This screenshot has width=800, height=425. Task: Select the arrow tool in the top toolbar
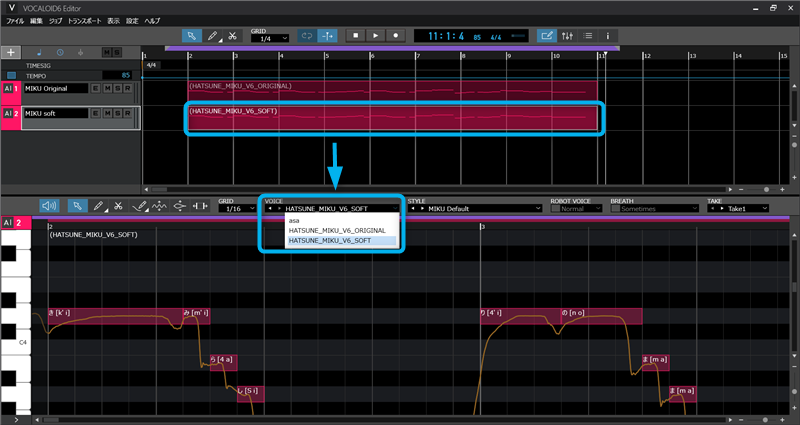click(191, 36)
